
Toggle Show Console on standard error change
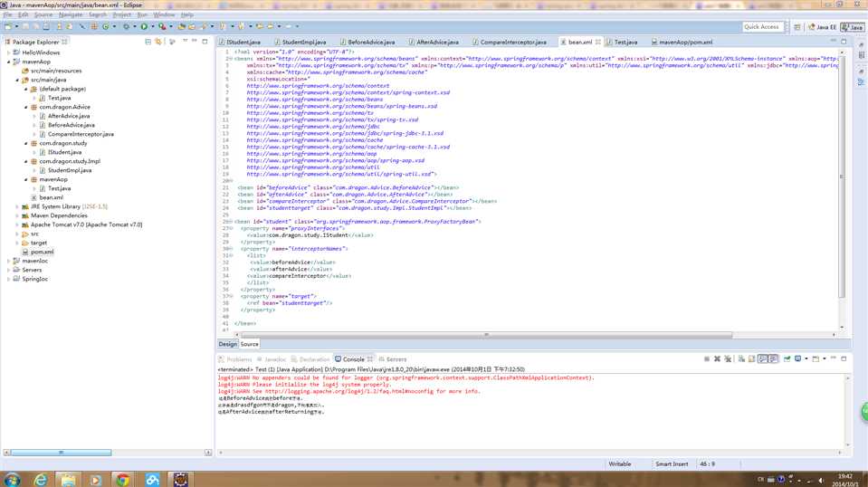[773, 358]
